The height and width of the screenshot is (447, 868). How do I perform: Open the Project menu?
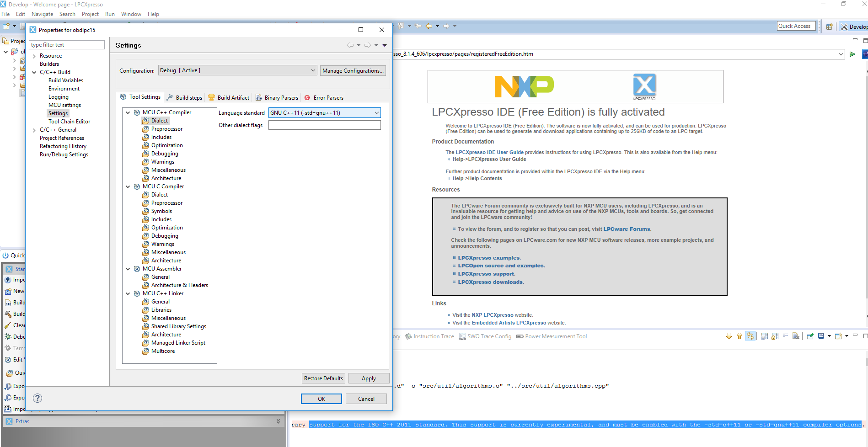[90, 14]
